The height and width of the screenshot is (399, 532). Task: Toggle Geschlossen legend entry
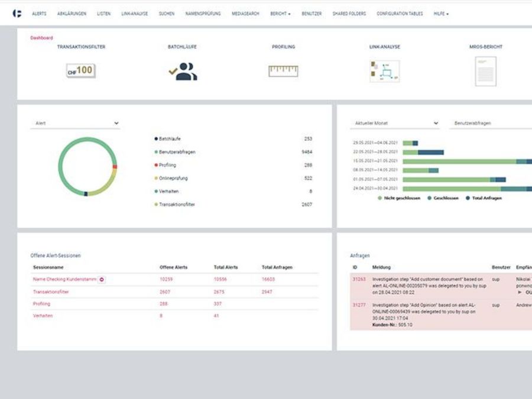(443, 198)
